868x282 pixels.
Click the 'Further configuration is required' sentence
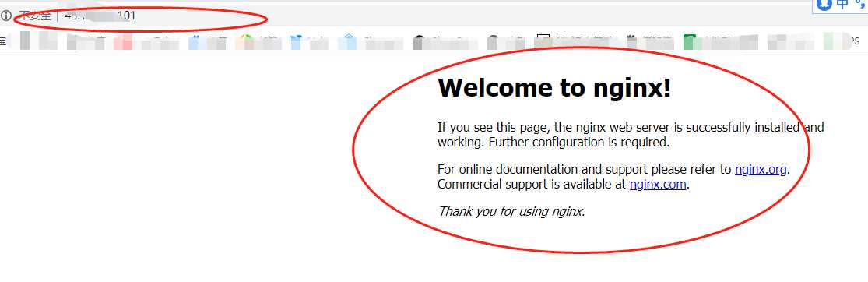(x=579, y=142)
